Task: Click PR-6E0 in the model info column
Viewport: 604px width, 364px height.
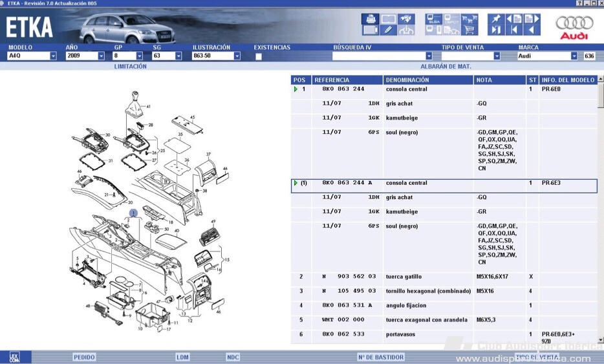Action: click(551, 89)
